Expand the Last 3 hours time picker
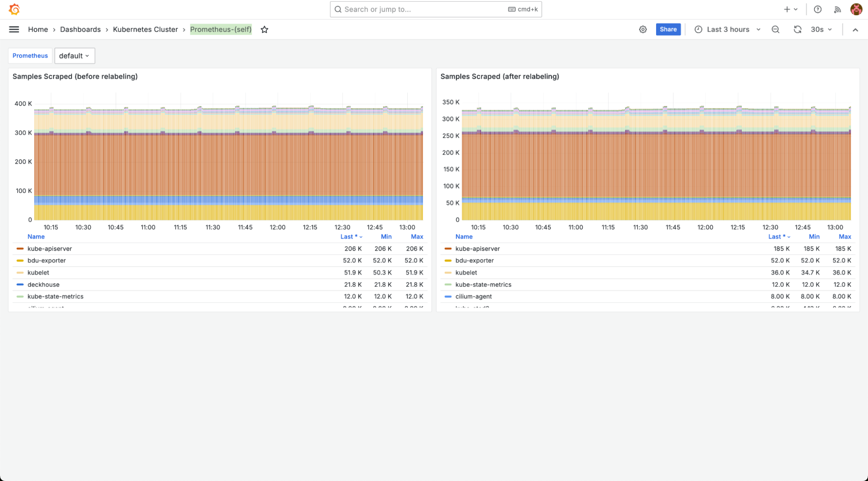868x481 pixels. tap(728, 30)
